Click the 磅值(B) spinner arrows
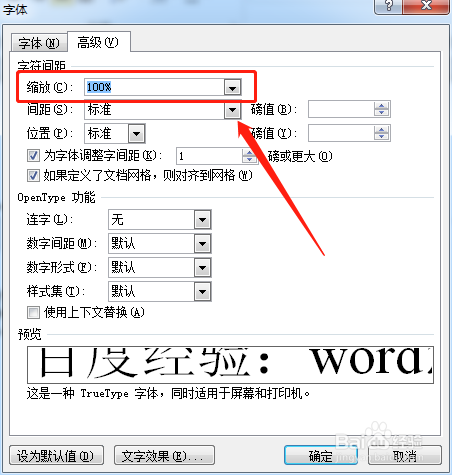Image resolution: width=452 pixels, height=475 pixels. [382, 109]
